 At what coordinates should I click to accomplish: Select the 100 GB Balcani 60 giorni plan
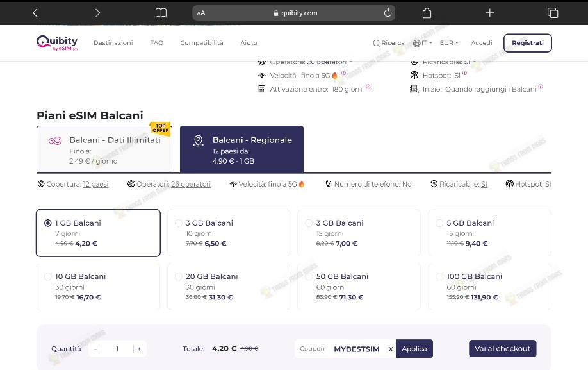point(489,287)
